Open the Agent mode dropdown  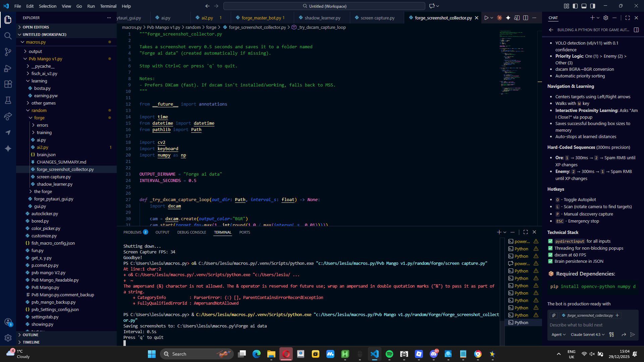tap(558, 335)
